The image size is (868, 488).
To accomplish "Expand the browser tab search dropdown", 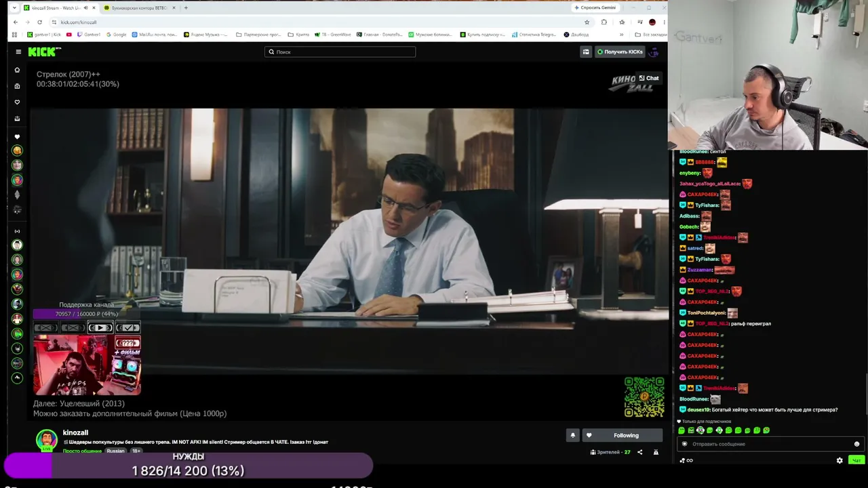I will [x=14, y=7].
